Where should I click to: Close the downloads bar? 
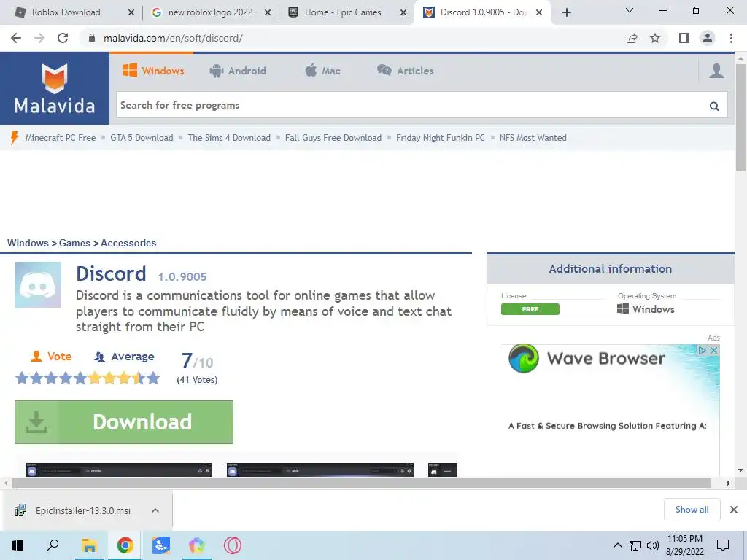point(734,510)
